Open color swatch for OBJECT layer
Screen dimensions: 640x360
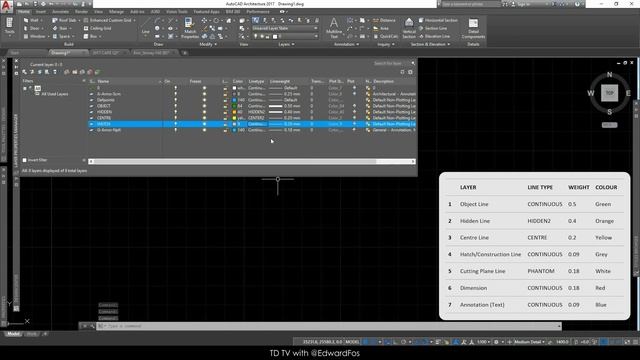[234, 106]
